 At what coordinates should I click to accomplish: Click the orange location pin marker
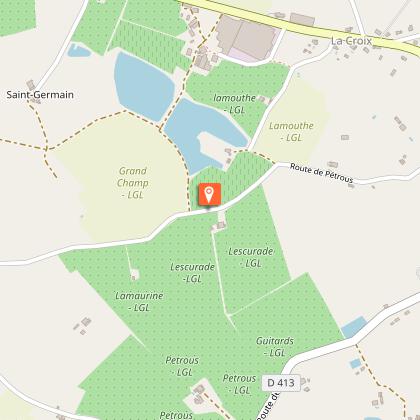(209, 194)
